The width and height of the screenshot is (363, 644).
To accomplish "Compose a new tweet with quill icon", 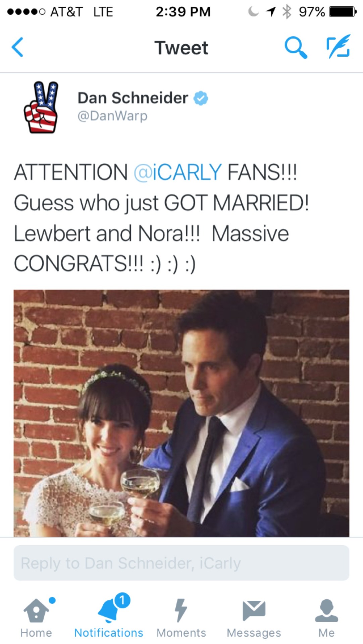I will click(338, 46).
